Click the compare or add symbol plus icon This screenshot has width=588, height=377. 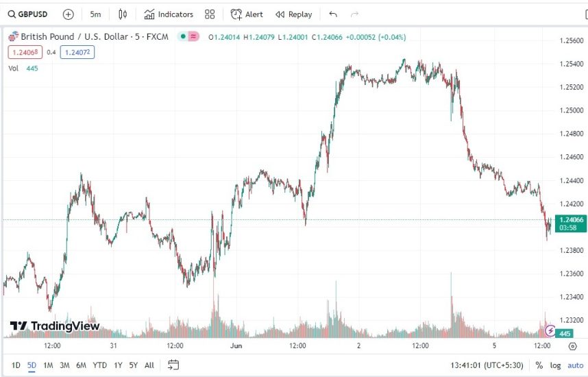click(x=68, y=14)
